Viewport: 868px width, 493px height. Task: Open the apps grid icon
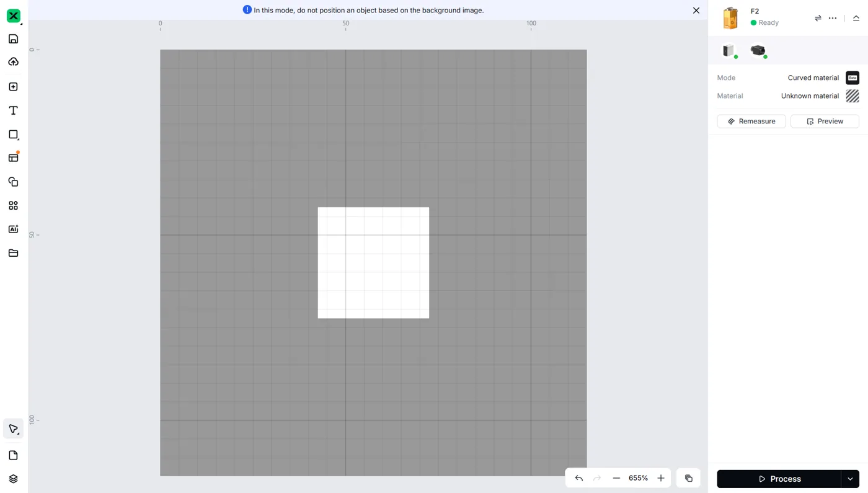(14, 205)
